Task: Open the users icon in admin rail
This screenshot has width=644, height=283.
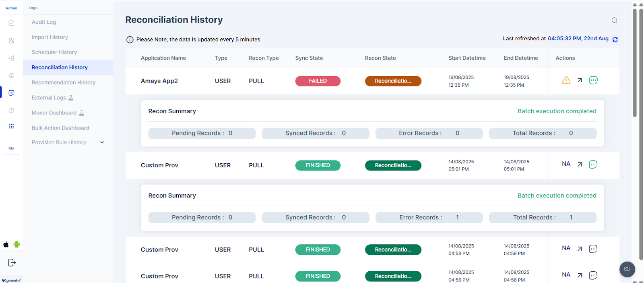Action: point(11,41)
